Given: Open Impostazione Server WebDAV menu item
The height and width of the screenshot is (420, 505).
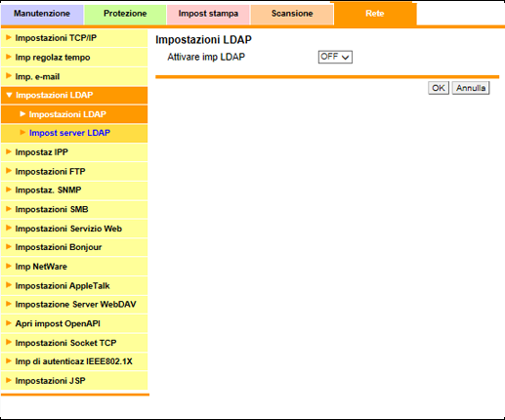Looking at the screenshot, I should click(74, 305).
